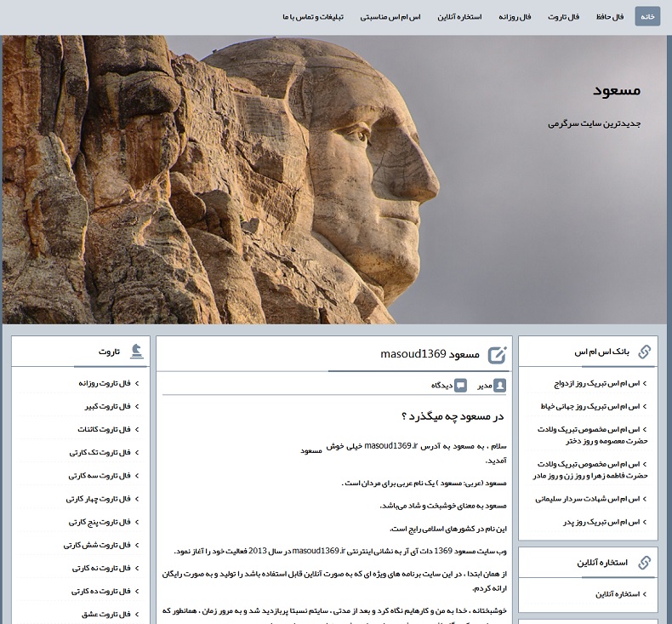672x624 pixels.
Task: Open فال تاروت روزانه link
Action: click(x=104, y=383)
